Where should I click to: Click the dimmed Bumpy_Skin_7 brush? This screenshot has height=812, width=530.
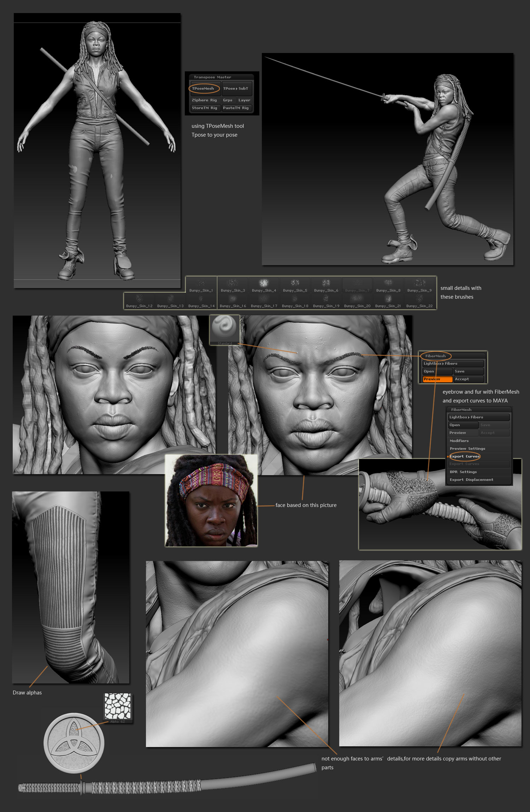click(x=357, y=285)
